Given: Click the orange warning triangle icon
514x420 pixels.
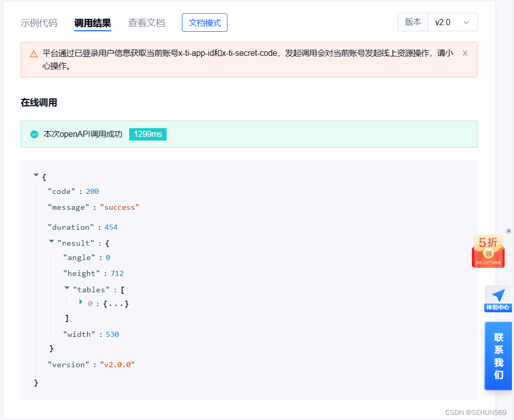Looking at the screenshot, I should click(33, 54).
